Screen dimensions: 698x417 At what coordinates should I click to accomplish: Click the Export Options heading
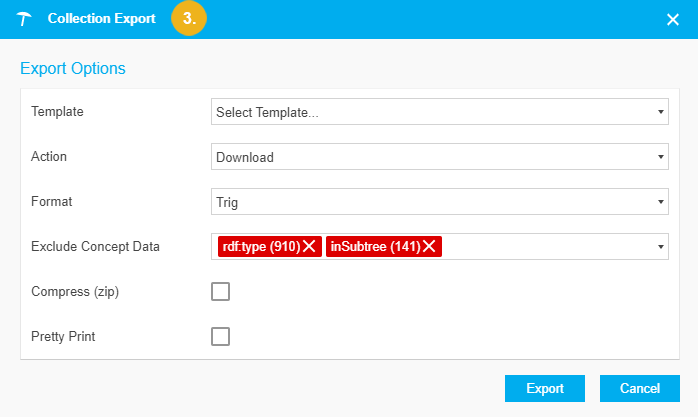pyautogui.click(x=73, y=69)
